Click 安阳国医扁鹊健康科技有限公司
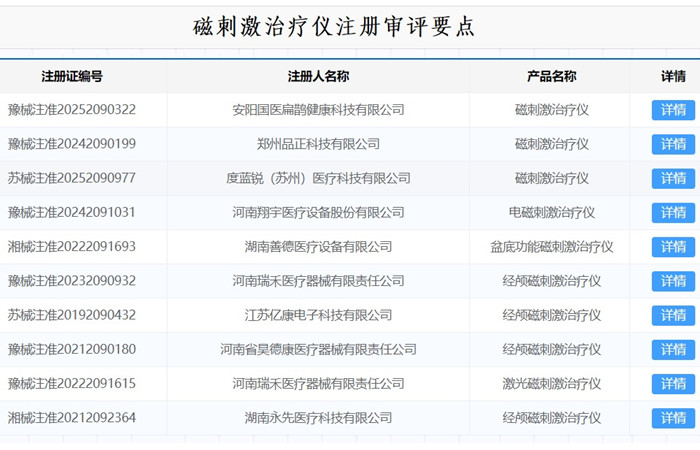Image resolution: width=700 pixels, height=450 pixels. (318, 110)
